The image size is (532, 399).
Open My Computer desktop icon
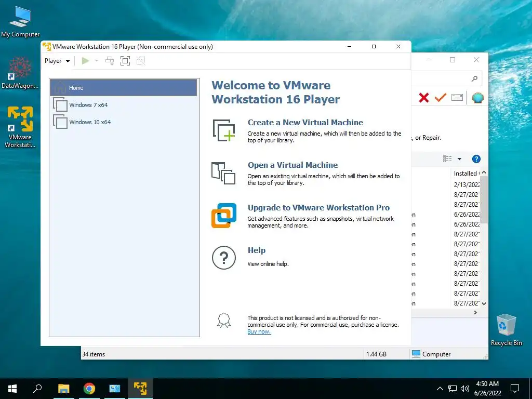pos(20,22)
